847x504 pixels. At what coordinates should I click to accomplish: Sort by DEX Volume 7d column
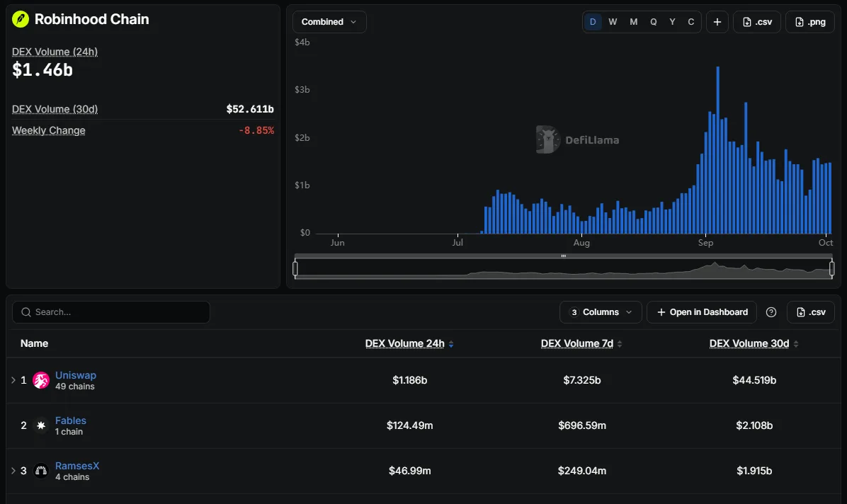click(x=581, y=343)
